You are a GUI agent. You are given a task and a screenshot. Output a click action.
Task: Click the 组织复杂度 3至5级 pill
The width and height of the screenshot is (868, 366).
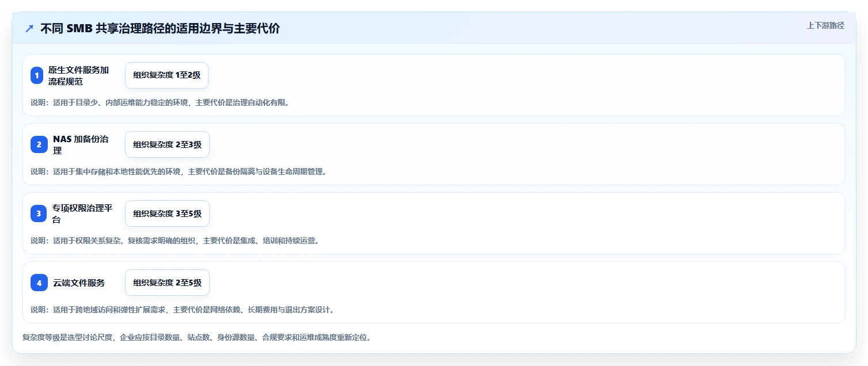(167, 213)
